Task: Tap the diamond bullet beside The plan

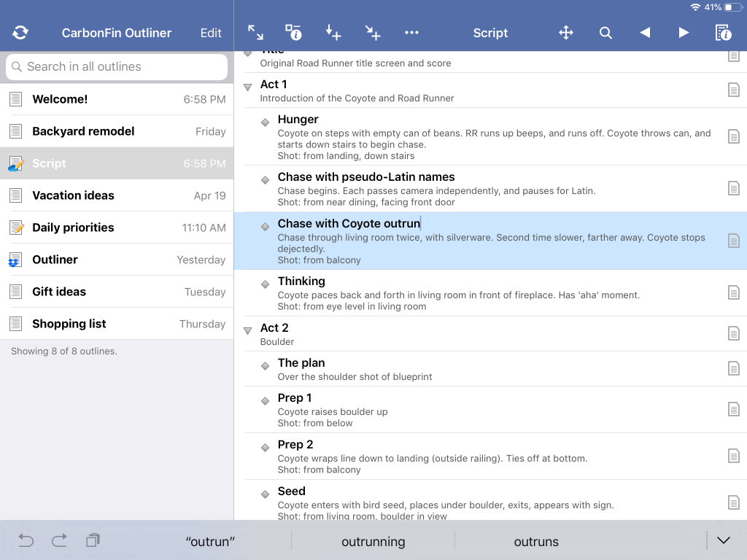Action: pyautogui.click(x=266, y=366)
